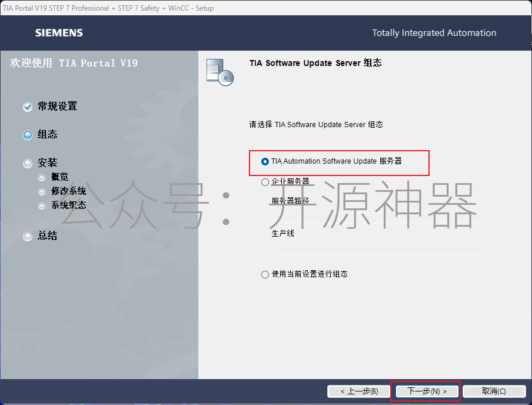The image size is (532, 405).
Task: Click the Setup window title bar text
Action: [x=108, y=8]
